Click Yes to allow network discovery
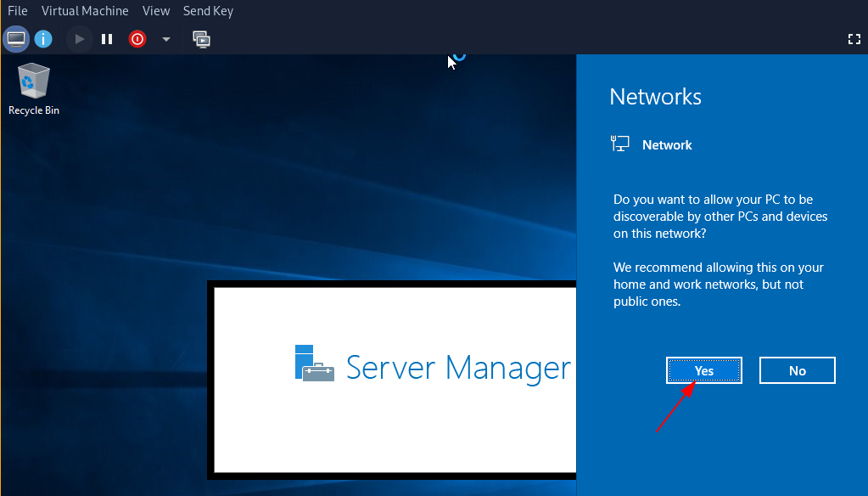 pos(704,370)
